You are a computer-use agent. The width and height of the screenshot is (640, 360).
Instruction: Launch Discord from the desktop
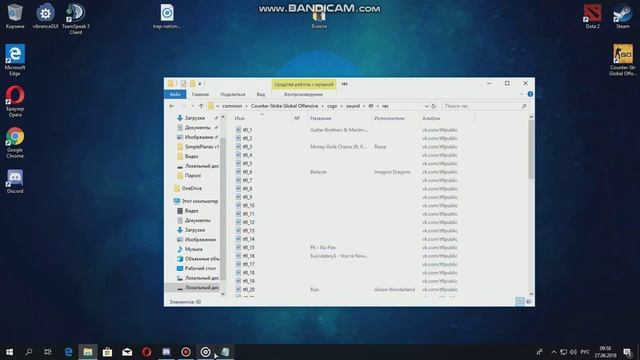point(15,181)
